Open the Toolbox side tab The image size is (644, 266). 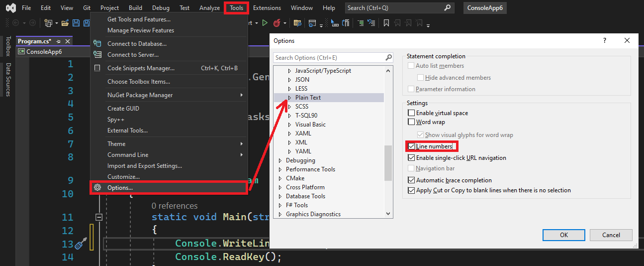coord(8,46)
